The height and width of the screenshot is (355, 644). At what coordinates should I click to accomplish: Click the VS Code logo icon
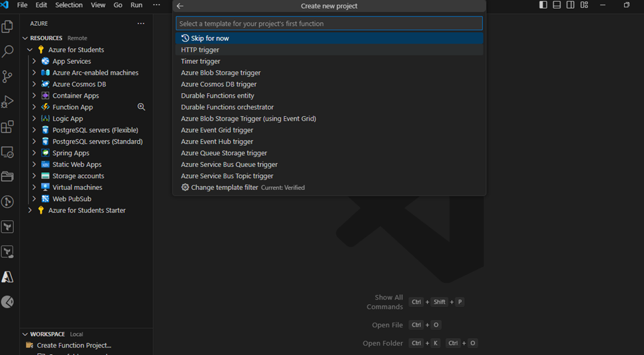(x=5, y=5)
